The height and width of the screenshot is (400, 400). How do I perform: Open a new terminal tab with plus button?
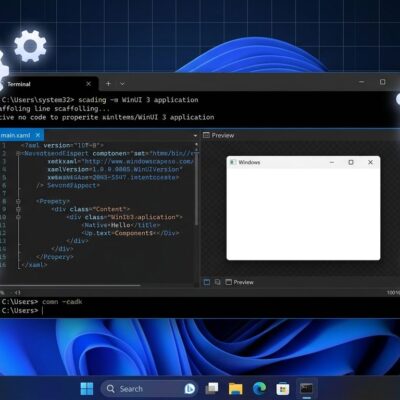point(108,84)
